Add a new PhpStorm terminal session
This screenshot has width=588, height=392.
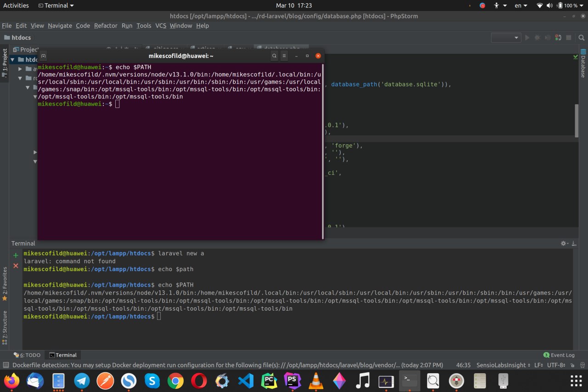click(x=16, y=255)
